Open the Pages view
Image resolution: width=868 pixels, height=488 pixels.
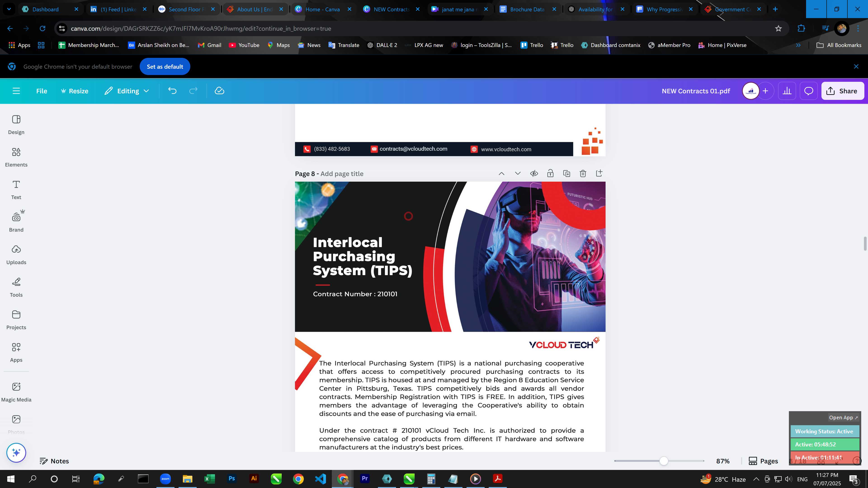coord(763,461)
